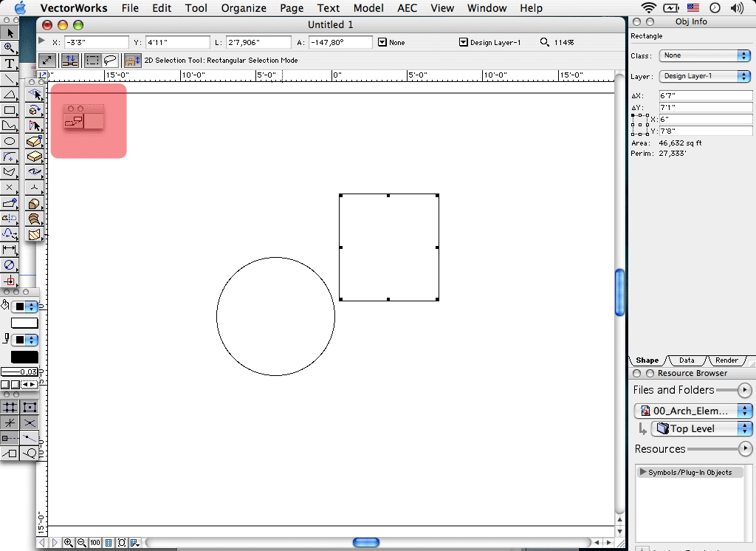The width and height of the screenshot is (756, 551).
Task: Open the Tool menu
Action: pyautogui.click(x=196, y=8)
